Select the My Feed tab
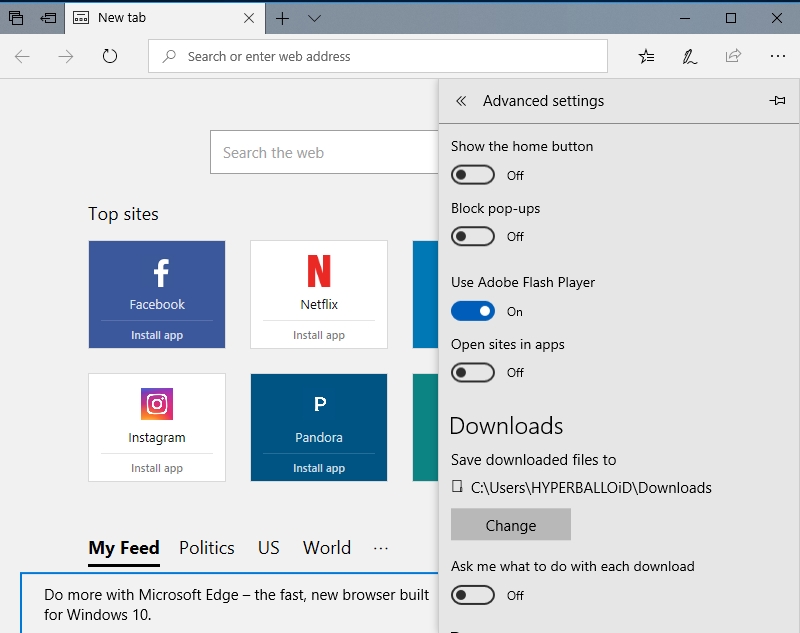This screenshot has height=633, width=800. pos(124,548)
